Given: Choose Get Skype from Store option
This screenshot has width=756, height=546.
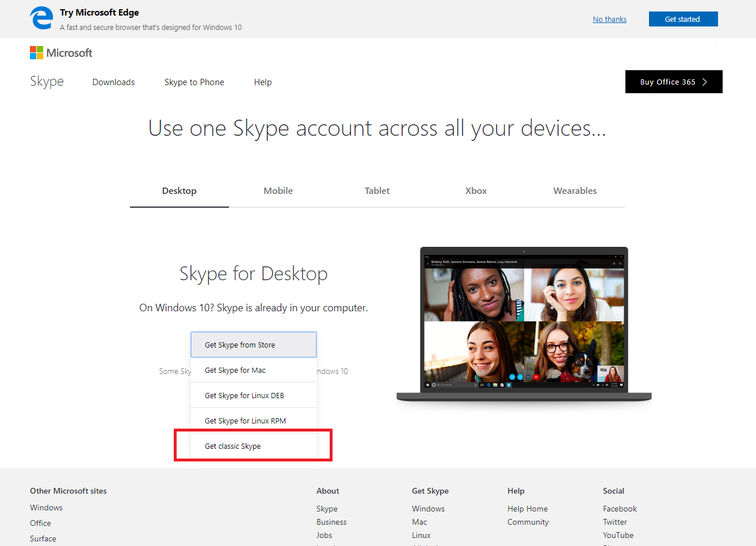Looking at the screenshot, I should (x=254, y=345).
